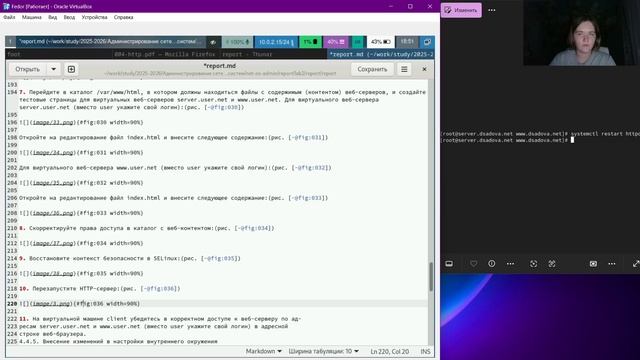Click the image/25.png link on line 204
This screenshot has width=640, height=360.
pyautogui.click(x=53, y=183)
